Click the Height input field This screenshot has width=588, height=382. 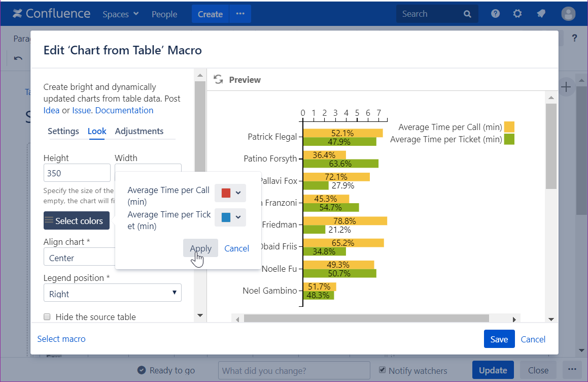click(x=77, y=173)
